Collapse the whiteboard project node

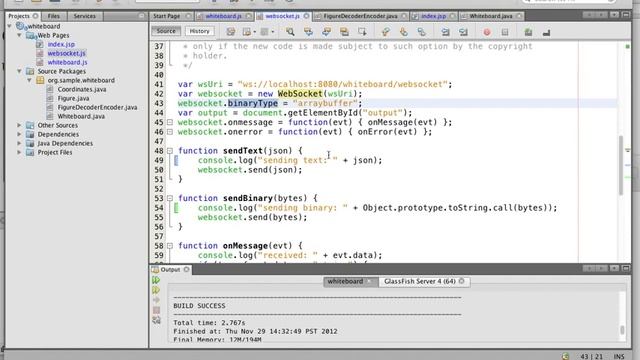[x=10, y=26]
